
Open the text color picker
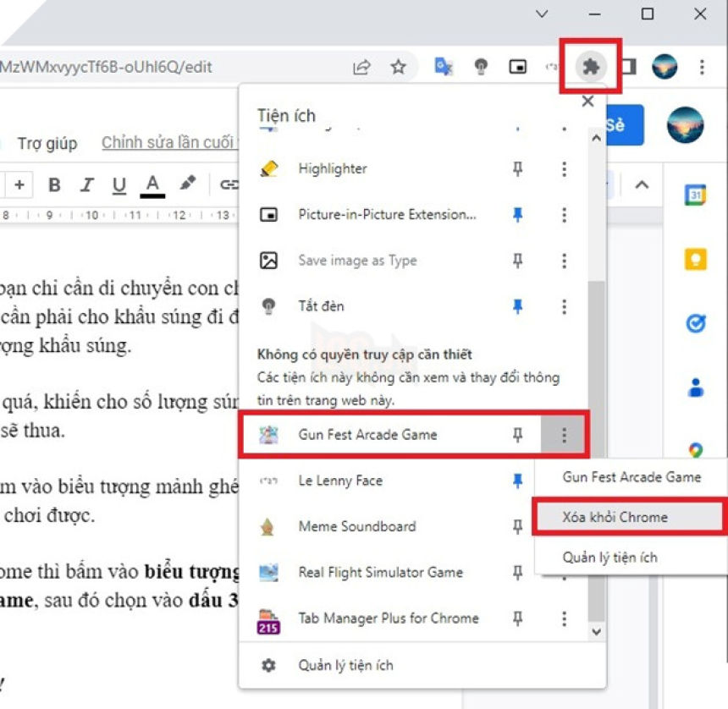pyautogui.click(x=152, y=186)
